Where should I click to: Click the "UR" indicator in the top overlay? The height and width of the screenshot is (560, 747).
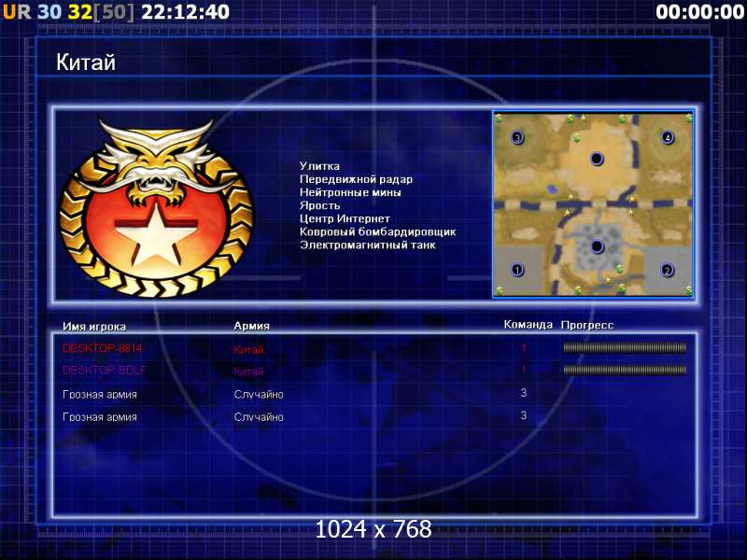pyautogui.click(x=17, y=12)
